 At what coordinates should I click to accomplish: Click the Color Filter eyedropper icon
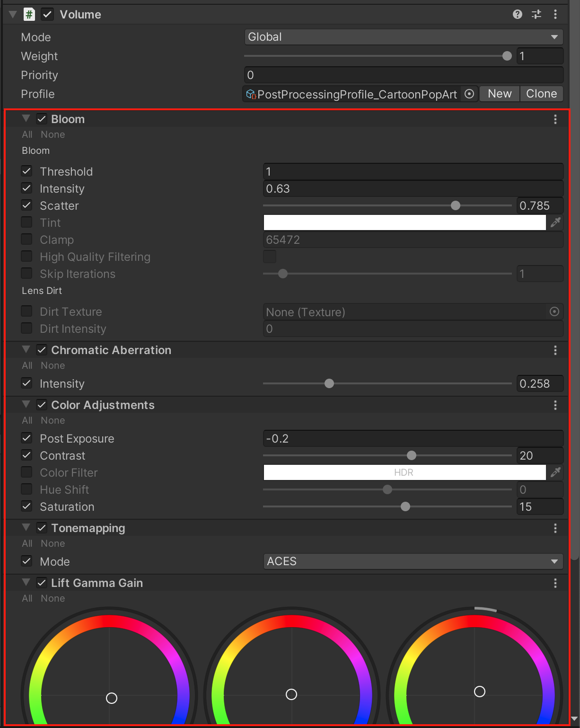555,472
